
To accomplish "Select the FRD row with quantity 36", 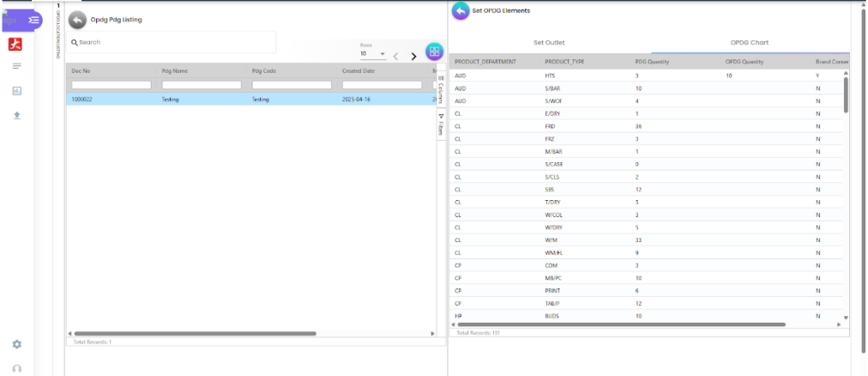I will 646,126.
